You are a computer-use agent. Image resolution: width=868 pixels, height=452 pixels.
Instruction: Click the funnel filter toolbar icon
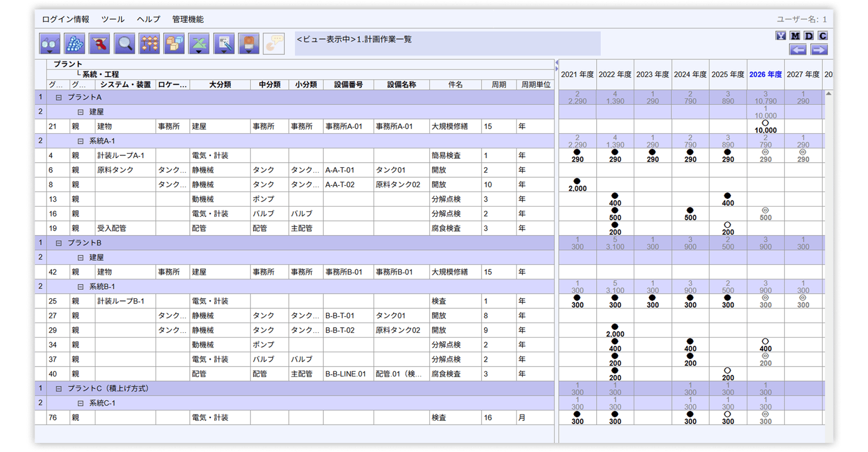point(99,44)
